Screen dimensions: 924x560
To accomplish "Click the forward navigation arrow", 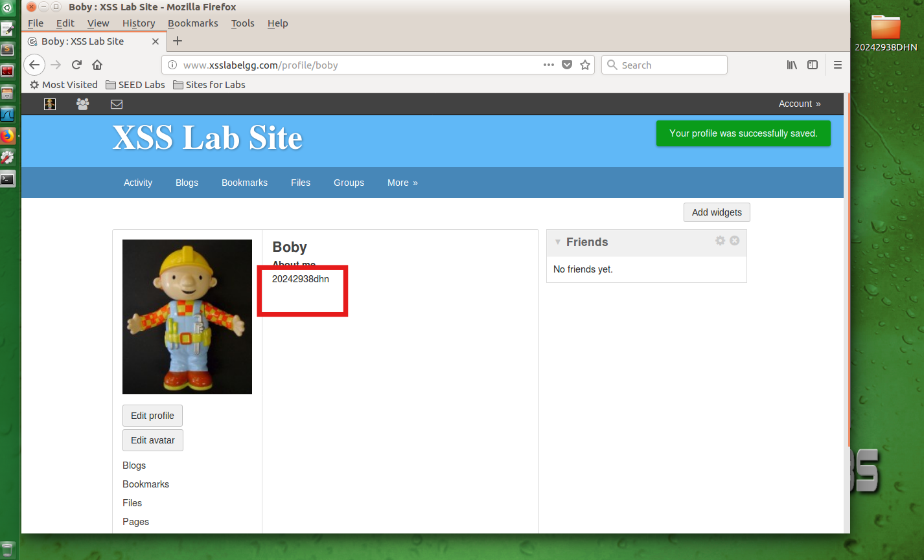I will tap(56, 65).
